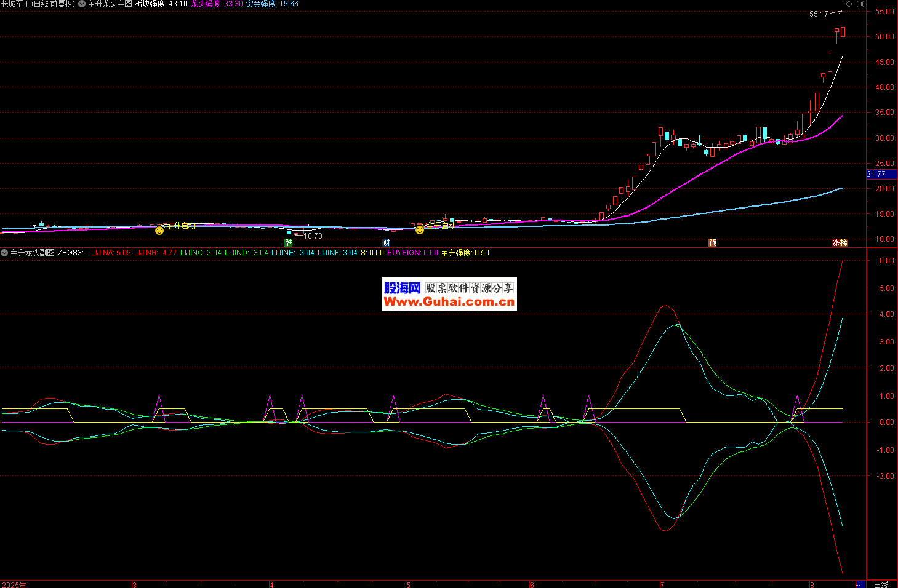This screenshot has width=898, height=588.
Task: Click the BUYSIGN 0.00 indicator value
Action: tap(413, 253)
